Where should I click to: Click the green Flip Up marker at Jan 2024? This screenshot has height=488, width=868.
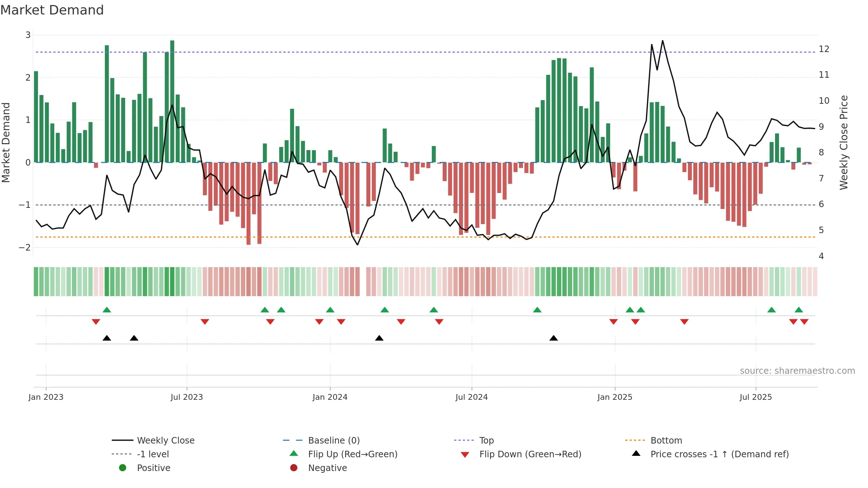click(330, 310)
